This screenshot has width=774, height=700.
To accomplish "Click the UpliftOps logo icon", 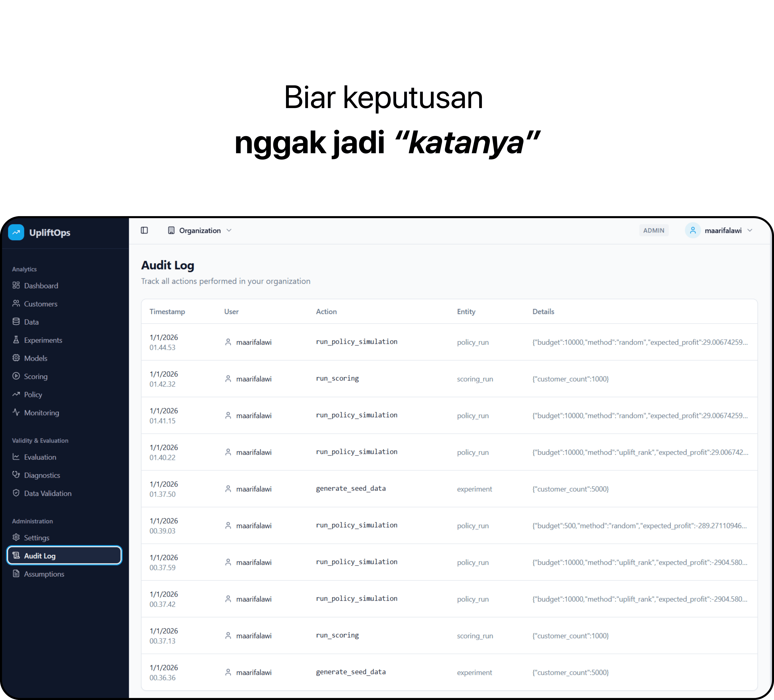I will tap(16, 232).
